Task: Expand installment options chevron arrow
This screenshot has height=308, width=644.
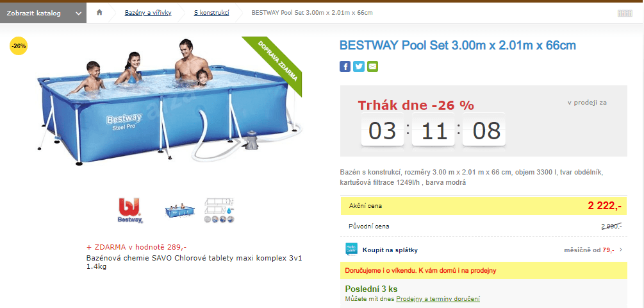Action: 621,250
